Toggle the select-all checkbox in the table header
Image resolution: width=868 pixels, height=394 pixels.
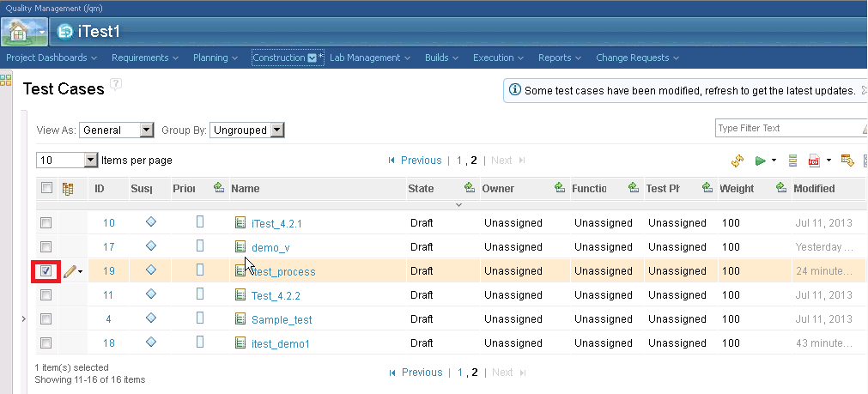point(46,189)
